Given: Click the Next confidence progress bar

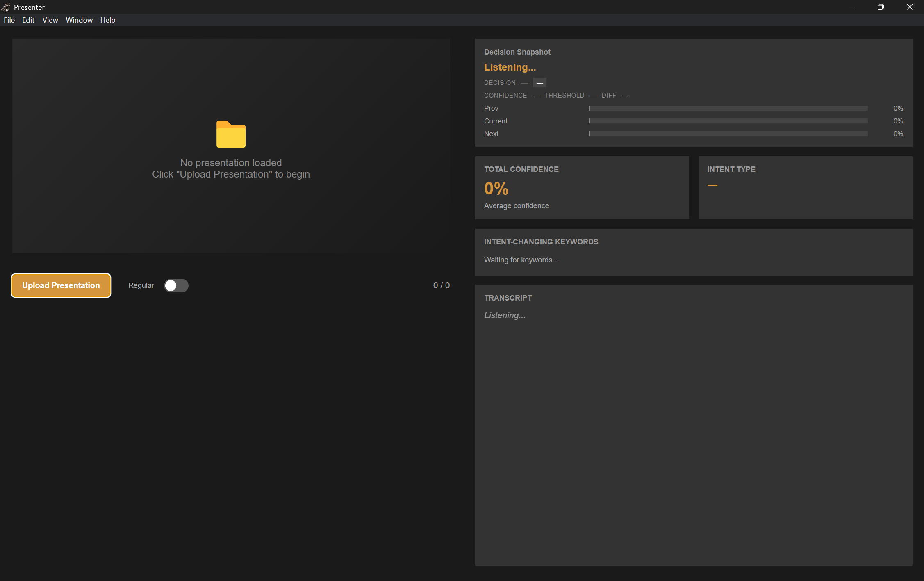Looking at the screenshot, I should point(728,134).
